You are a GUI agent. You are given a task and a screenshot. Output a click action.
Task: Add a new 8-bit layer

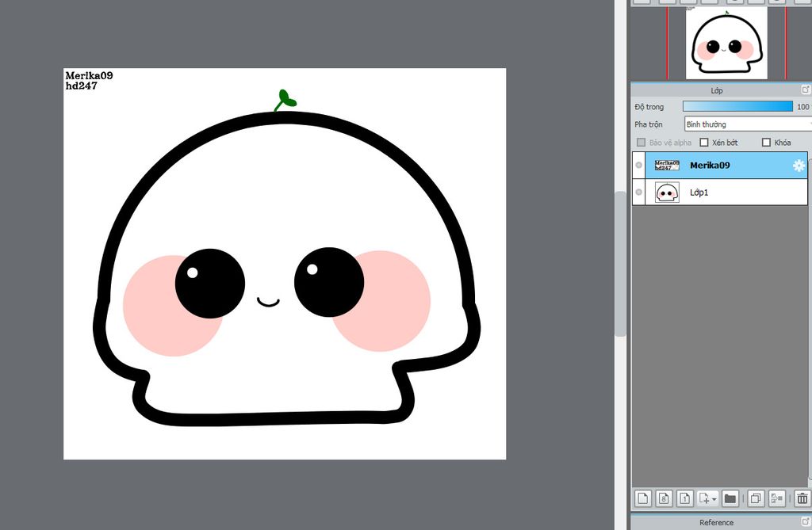click(x=664, y=498)
